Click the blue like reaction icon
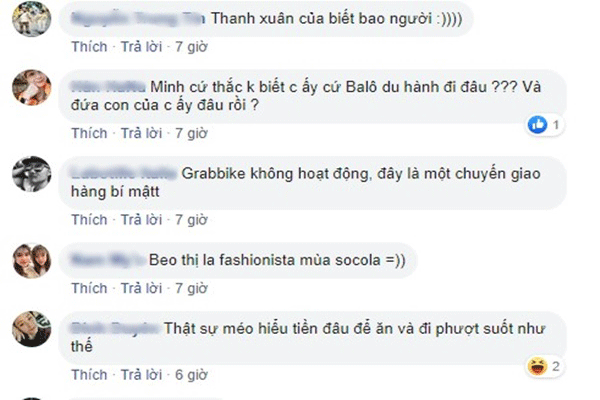The height and width of the screenshot is (400, 600). point(537,124)
